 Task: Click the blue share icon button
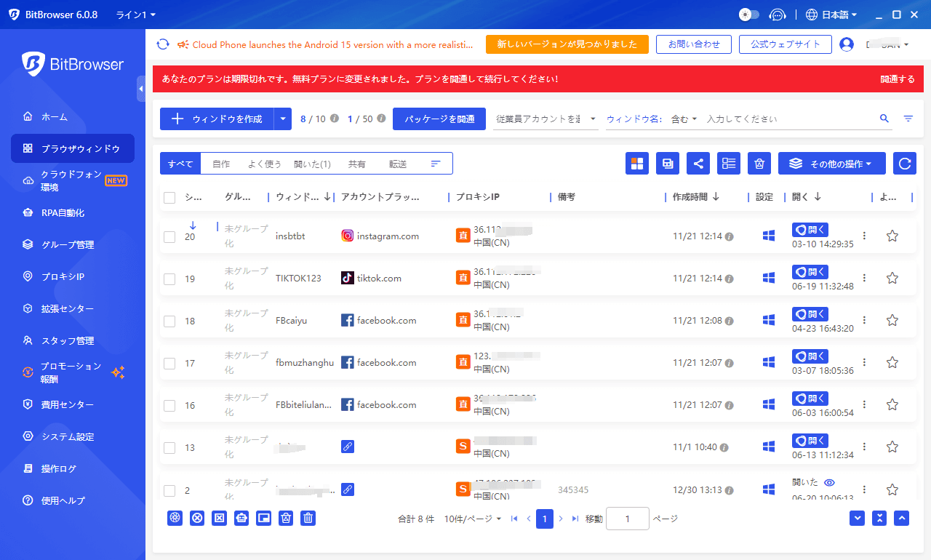coord(698,164)
